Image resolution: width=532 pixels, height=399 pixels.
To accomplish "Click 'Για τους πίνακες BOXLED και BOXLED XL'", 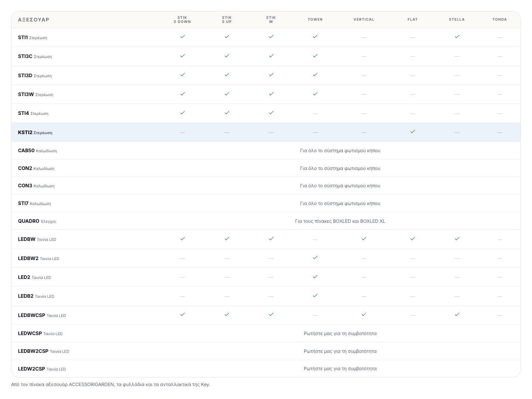I will coord(340,221).
